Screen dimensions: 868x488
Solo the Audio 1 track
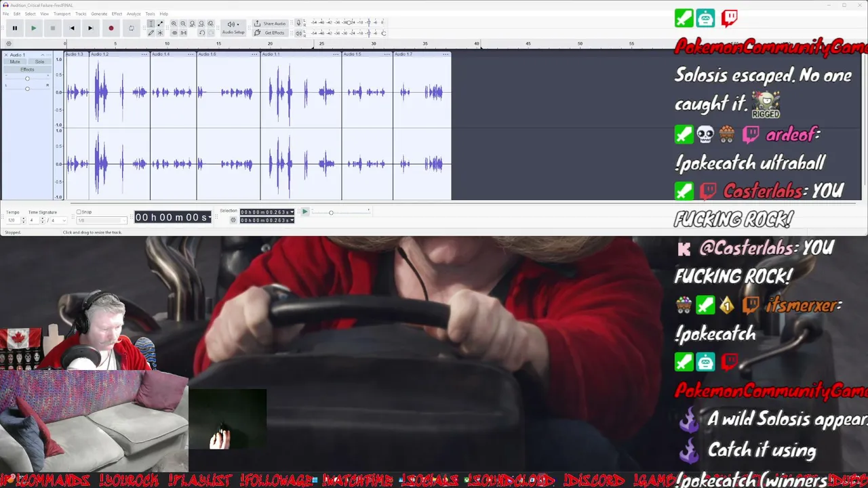tap(39, 62)
